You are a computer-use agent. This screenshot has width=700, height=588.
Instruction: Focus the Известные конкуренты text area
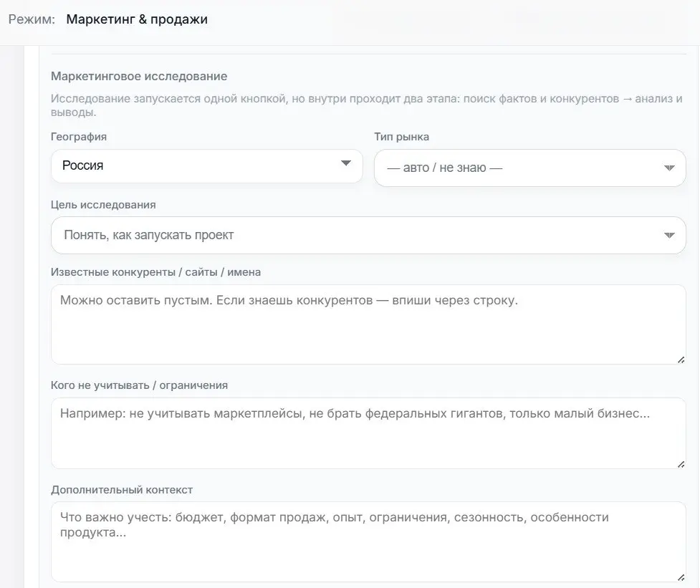coord(368,324)
